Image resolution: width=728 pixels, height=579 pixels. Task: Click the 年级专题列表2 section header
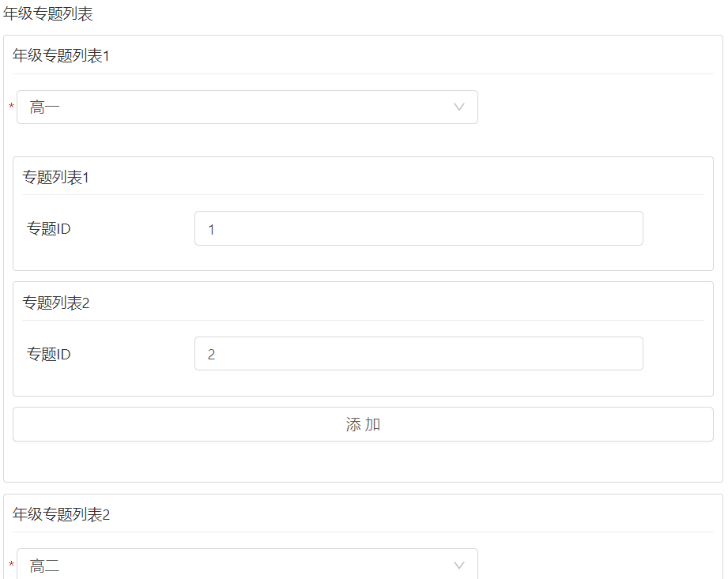pos(61,515)
